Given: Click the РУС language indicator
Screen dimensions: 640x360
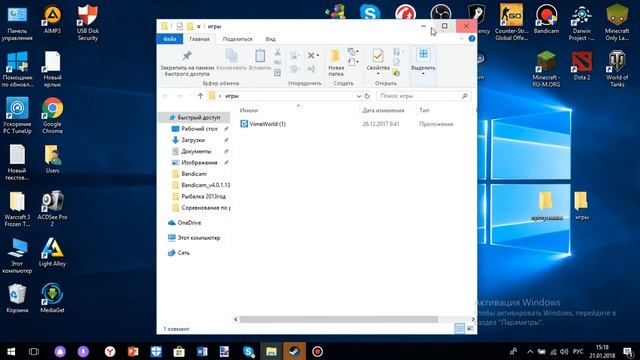Looking at the screenshot, I should point(578,351).
